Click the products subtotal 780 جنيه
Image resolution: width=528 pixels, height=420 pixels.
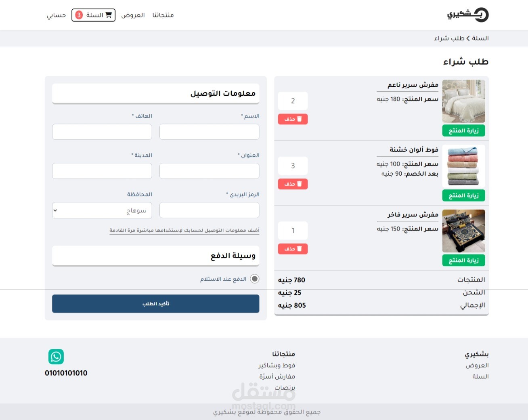pyautogui.click(x=291, y=280)
